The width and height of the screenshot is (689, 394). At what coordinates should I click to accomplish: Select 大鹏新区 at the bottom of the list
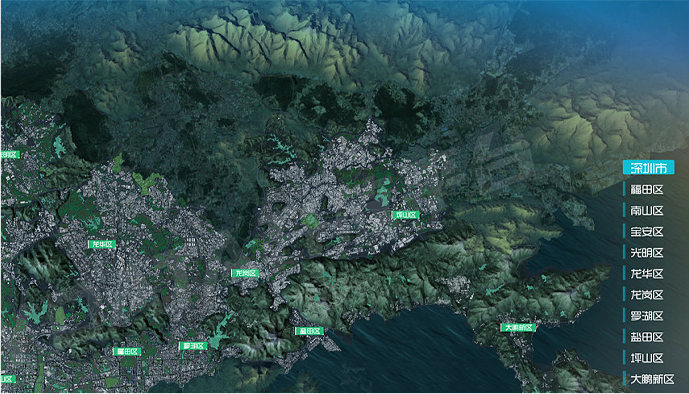point(652,379)
